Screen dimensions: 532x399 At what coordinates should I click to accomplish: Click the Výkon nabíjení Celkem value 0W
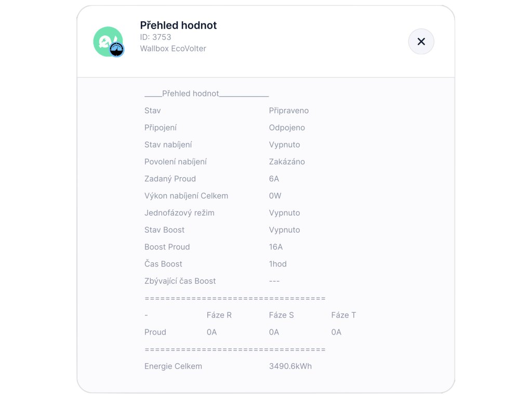pyautogui.click(x=275, y=196)
